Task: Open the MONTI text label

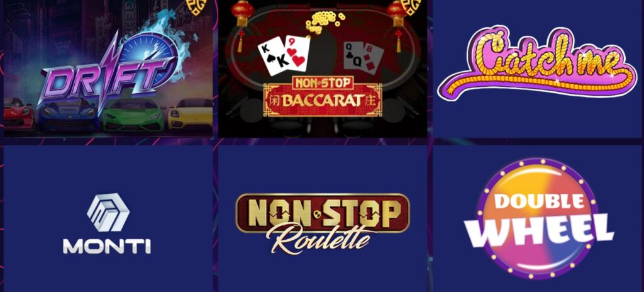Action: (x=107, y=246)
